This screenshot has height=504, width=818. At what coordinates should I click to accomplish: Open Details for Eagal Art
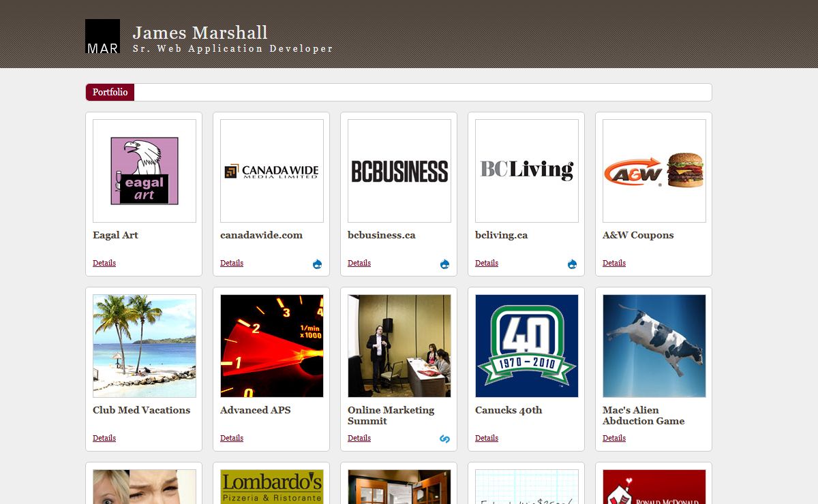click(104, 263)
